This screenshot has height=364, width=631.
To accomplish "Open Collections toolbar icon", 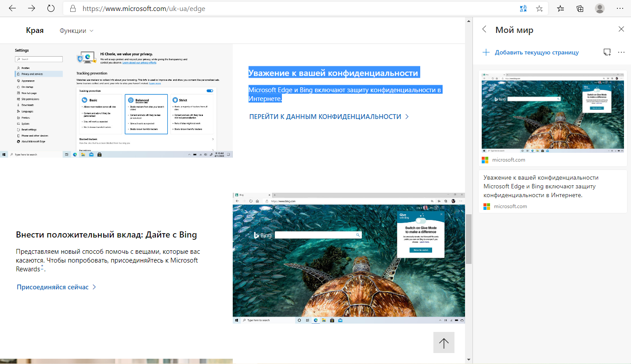I will pos(580,8).
